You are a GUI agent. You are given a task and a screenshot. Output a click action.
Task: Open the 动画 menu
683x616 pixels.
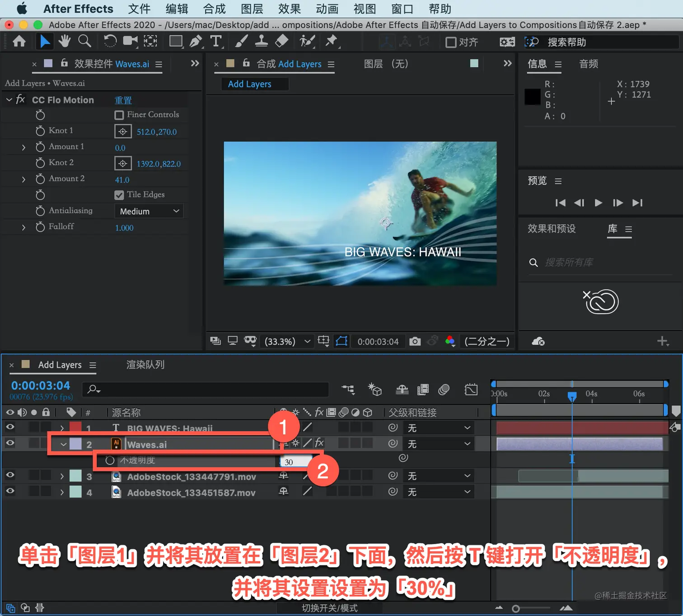coord(327,9)
